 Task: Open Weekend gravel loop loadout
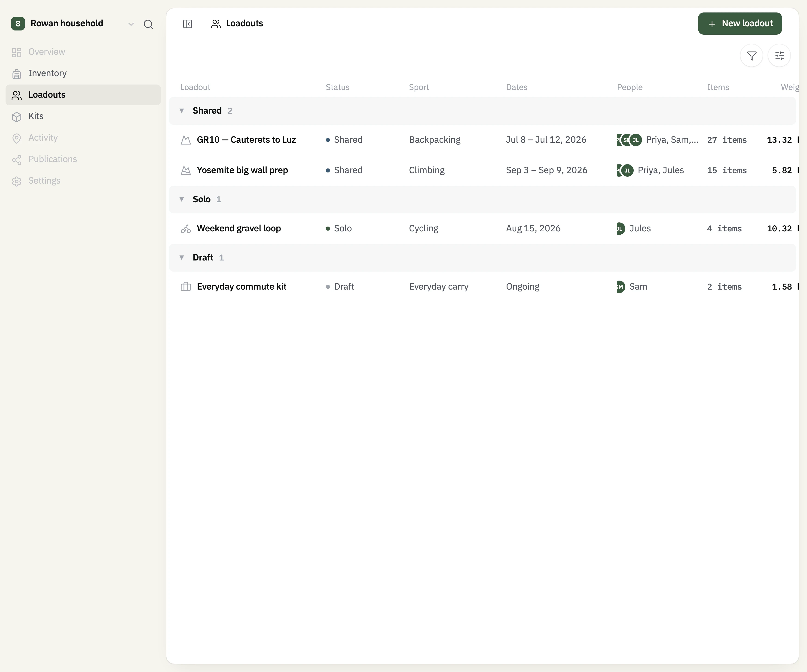pos(239,228)
